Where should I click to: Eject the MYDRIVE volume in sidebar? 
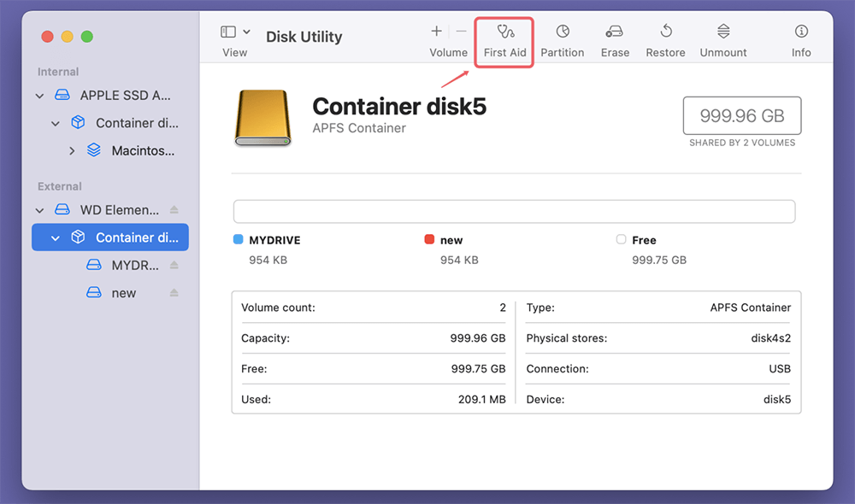tap(174, 266)
